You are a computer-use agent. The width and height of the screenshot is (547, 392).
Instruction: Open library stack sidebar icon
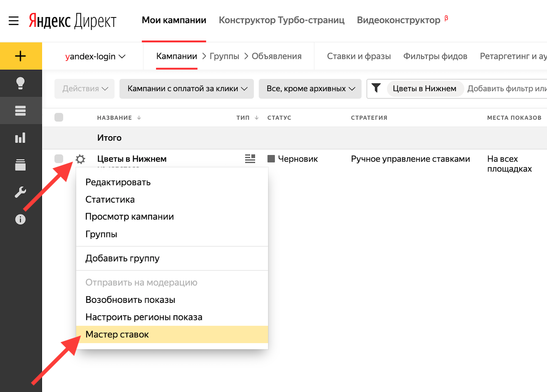[21, 165]
